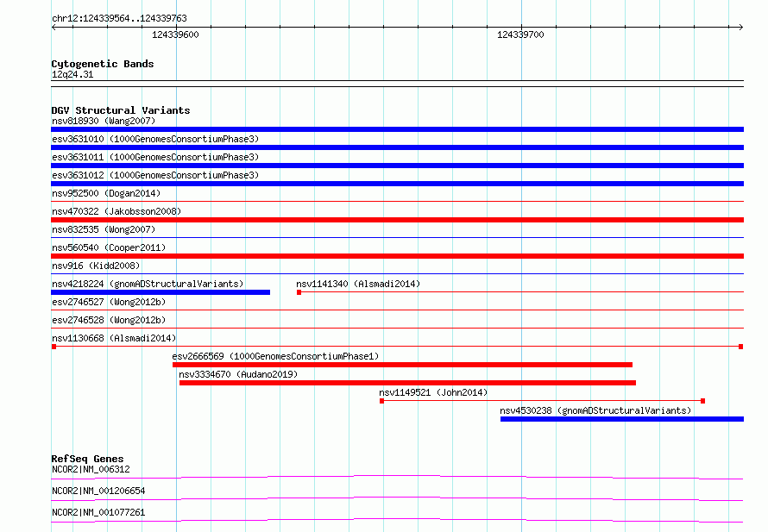768x532 pixels.
Task: Click the NCOR2|NM_001077261 transcript label
Action: click(98, 512)
